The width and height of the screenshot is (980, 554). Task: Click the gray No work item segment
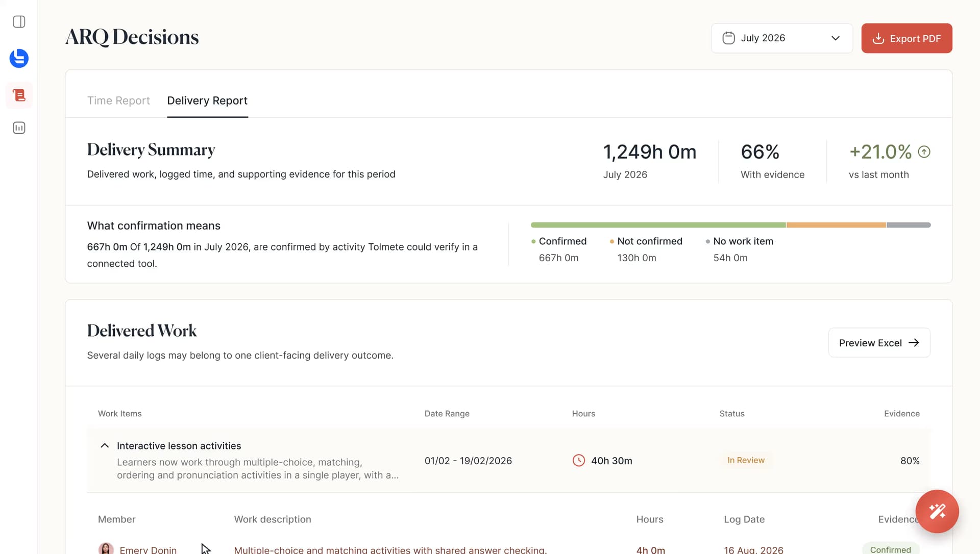(909, 225)
